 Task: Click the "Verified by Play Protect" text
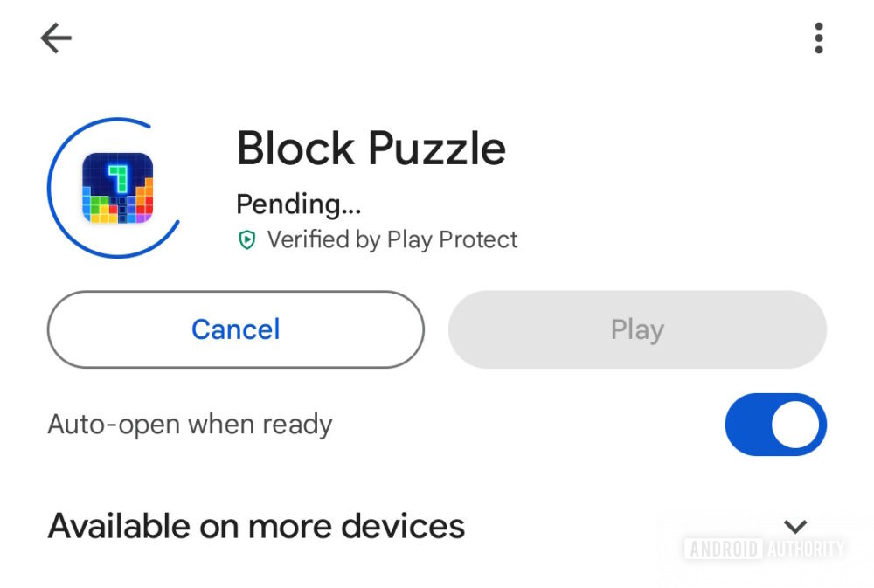[392, 240]
